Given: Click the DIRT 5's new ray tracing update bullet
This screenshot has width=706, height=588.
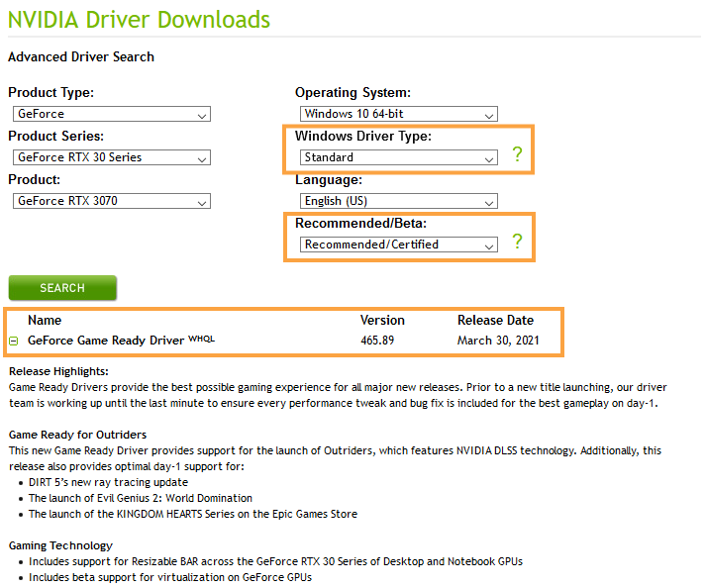Looking at the screenshot, I should pyautogui.click(x=108, y=482).
